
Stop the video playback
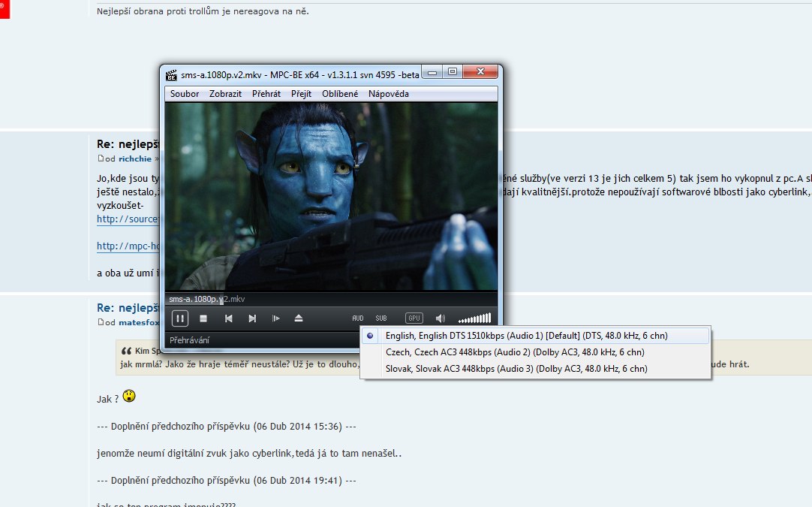(203, 318)
